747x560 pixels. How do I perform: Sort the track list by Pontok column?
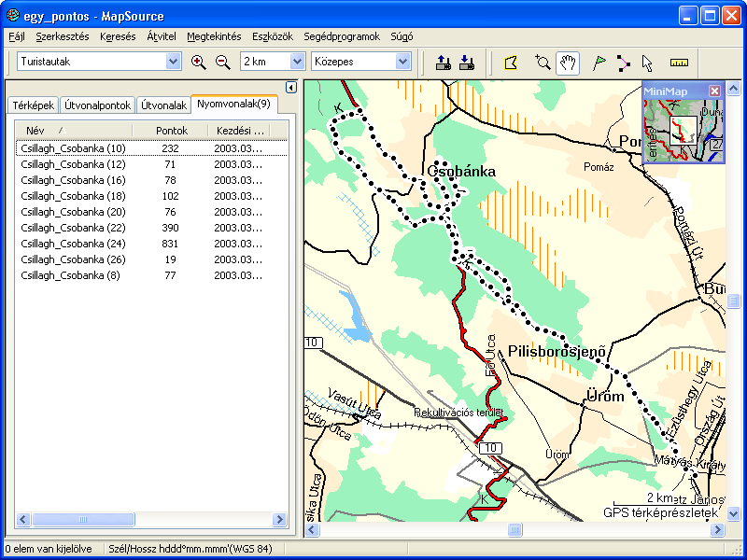click(x=172, y=131)
